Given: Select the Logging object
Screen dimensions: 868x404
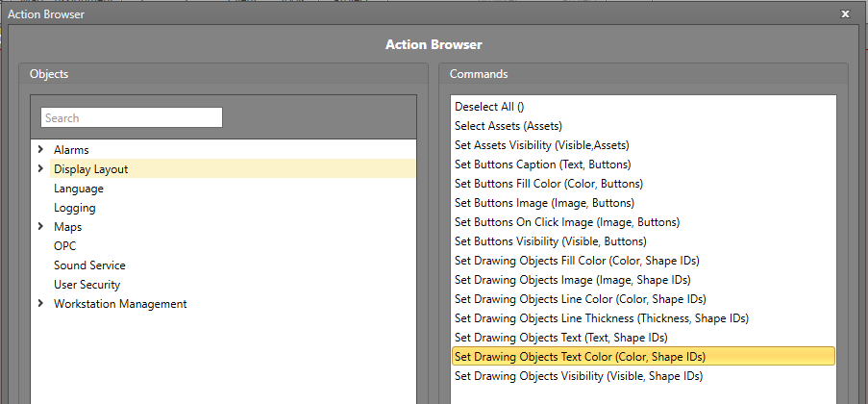Looking at the screenshot, I should tap(75, 208).
